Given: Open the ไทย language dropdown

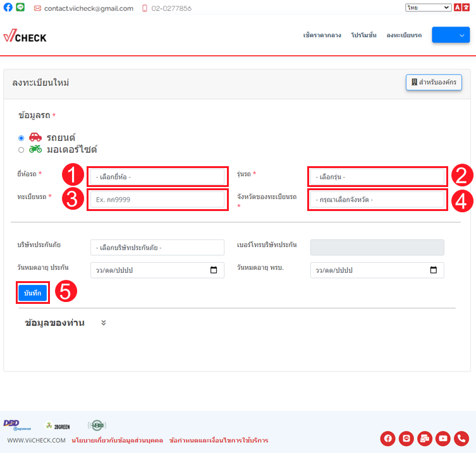Looking at the screenshot, I should point(427,8).
